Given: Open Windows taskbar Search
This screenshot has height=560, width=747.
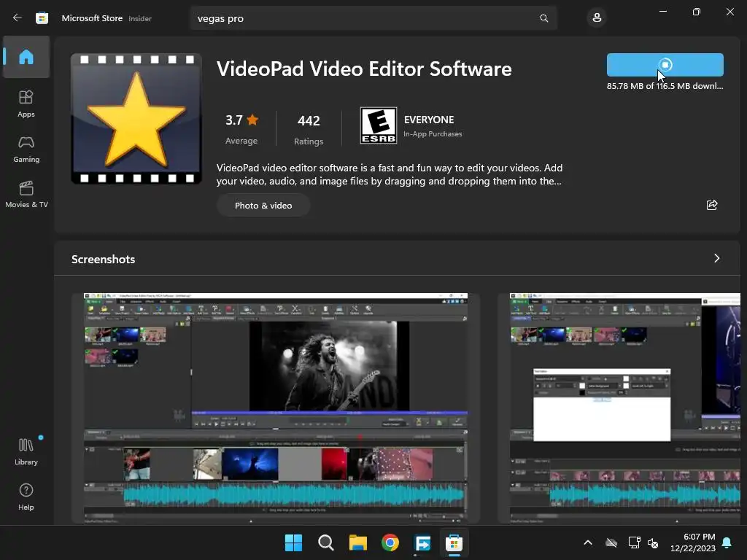Looking at the screenshot, I should pos(326,542).
